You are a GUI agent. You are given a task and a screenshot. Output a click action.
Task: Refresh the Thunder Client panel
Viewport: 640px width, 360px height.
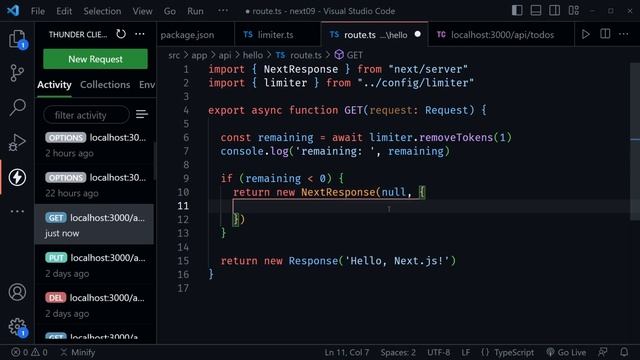pyautogui.click(x=121, y=34)
